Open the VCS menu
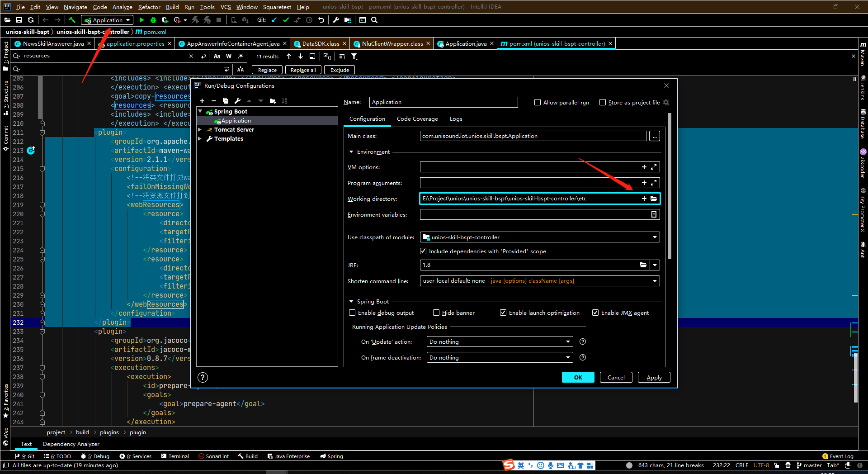 click(x=226, y=7)
